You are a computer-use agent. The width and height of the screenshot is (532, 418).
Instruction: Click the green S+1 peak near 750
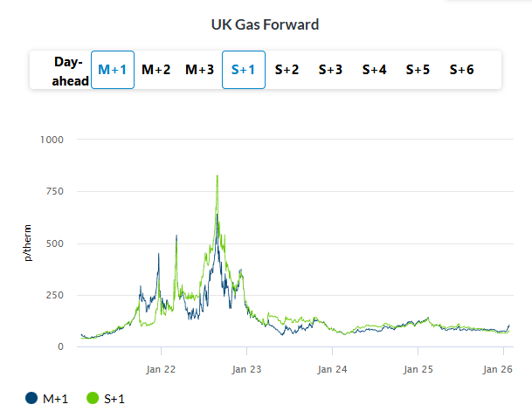pos(217,177)
